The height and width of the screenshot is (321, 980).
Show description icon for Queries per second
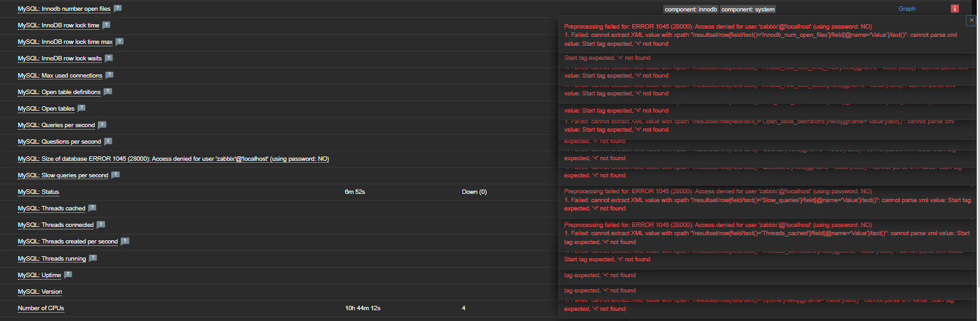click(x=102, y=125)
